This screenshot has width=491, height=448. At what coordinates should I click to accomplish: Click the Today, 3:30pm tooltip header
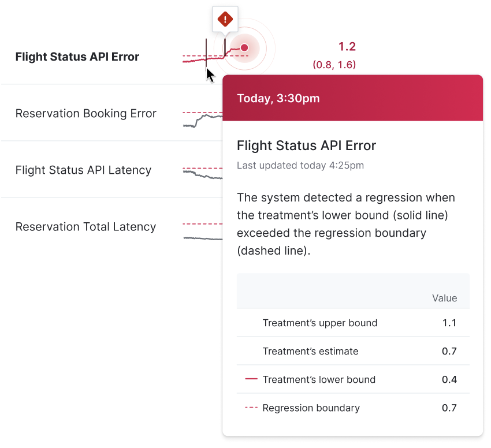point(352,98)
